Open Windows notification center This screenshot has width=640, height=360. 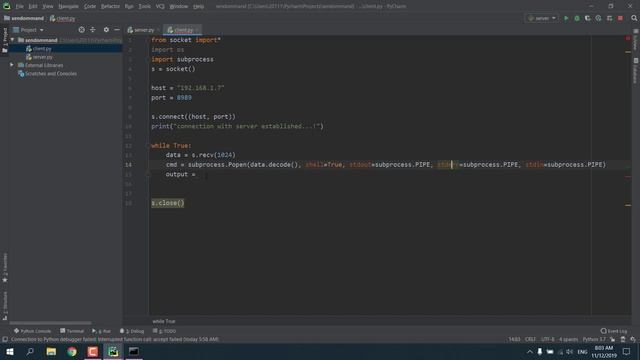[627, 351]
